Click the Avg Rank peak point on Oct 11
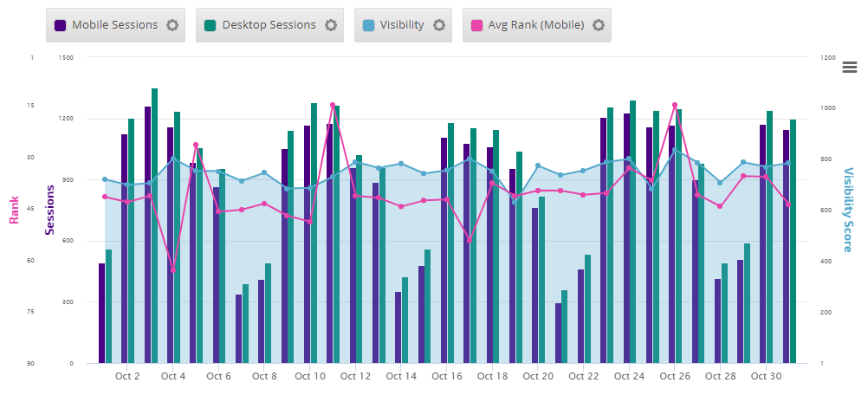The image size is (868, 402). (333, 105)
